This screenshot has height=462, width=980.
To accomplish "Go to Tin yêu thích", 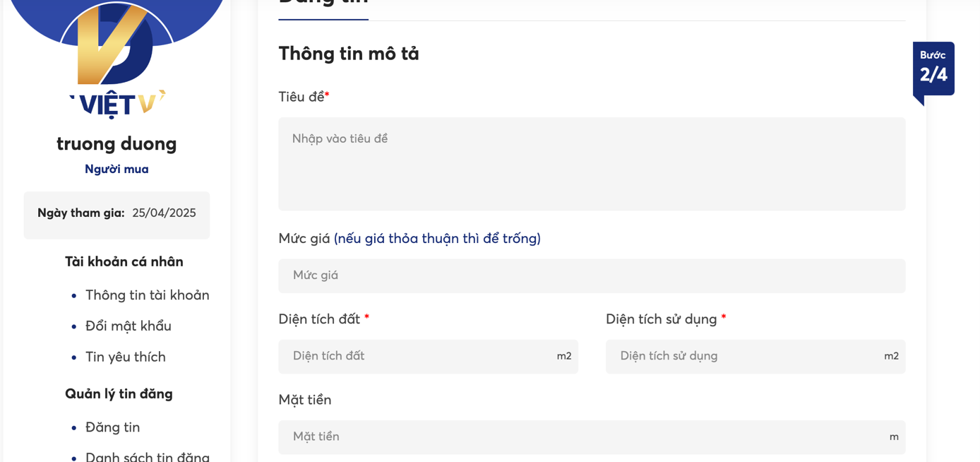I will pos(126,357).
